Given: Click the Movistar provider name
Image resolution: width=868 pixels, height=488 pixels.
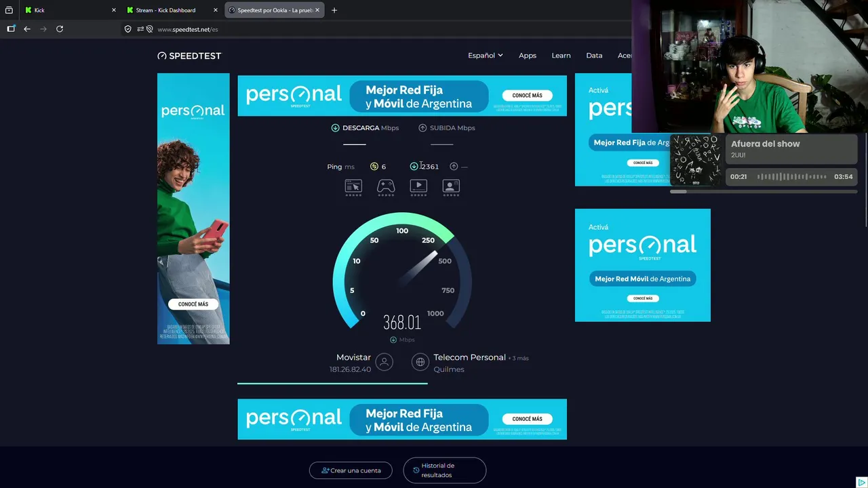Looking at the screenshot, I should point(353,357).
